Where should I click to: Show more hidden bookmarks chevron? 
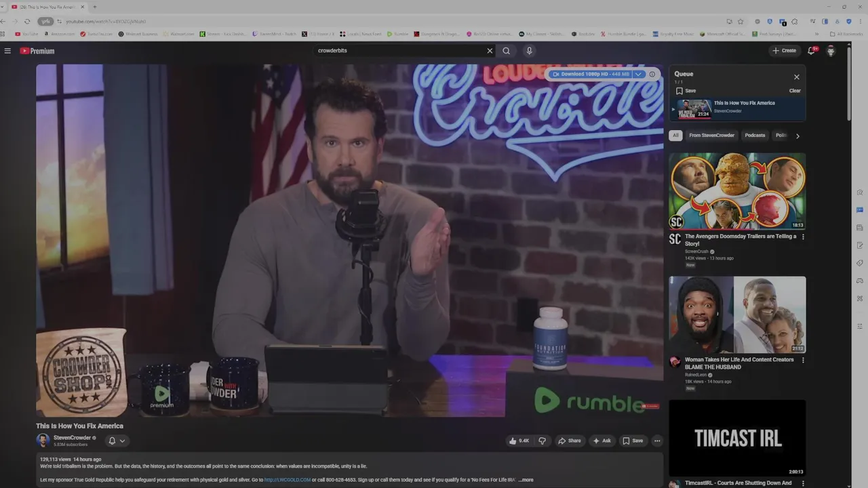(816, 34)
